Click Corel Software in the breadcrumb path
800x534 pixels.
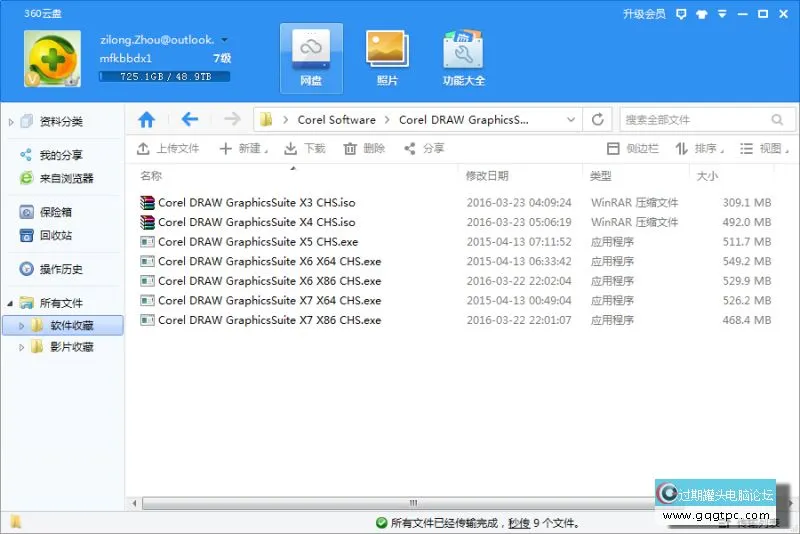point(337,120)
